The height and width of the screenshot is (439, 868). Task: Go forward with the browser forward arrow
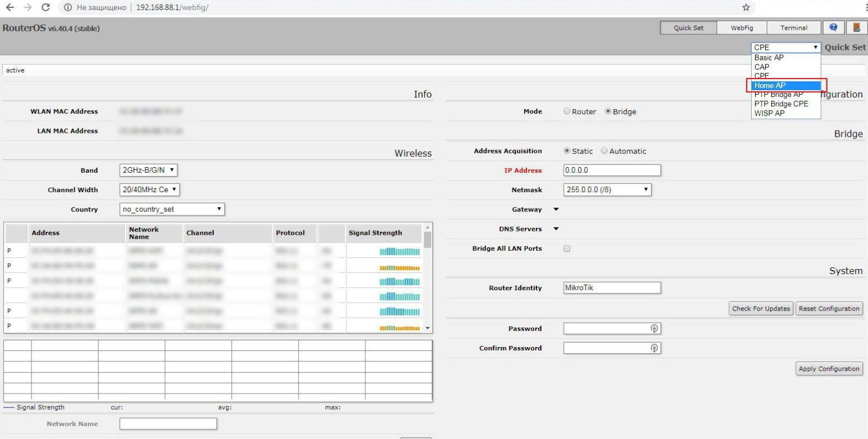(x=27, y=8)
